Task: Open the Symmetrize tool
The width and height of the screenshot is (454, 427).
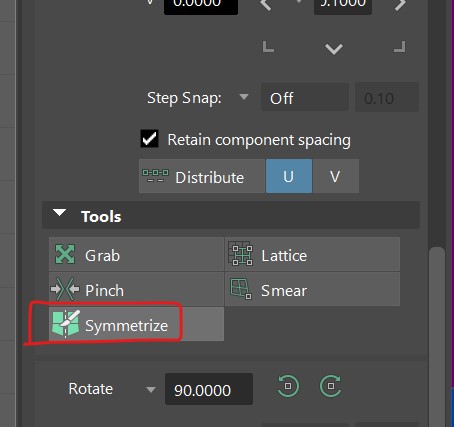Action: pyautogui.click(x=136, y=324)
